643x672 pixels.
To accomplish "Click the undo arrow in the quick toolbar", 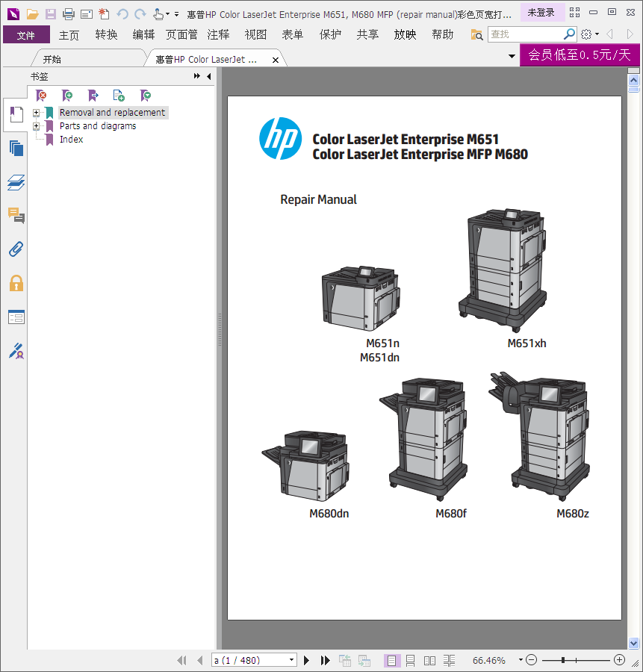I will point(122,14).
